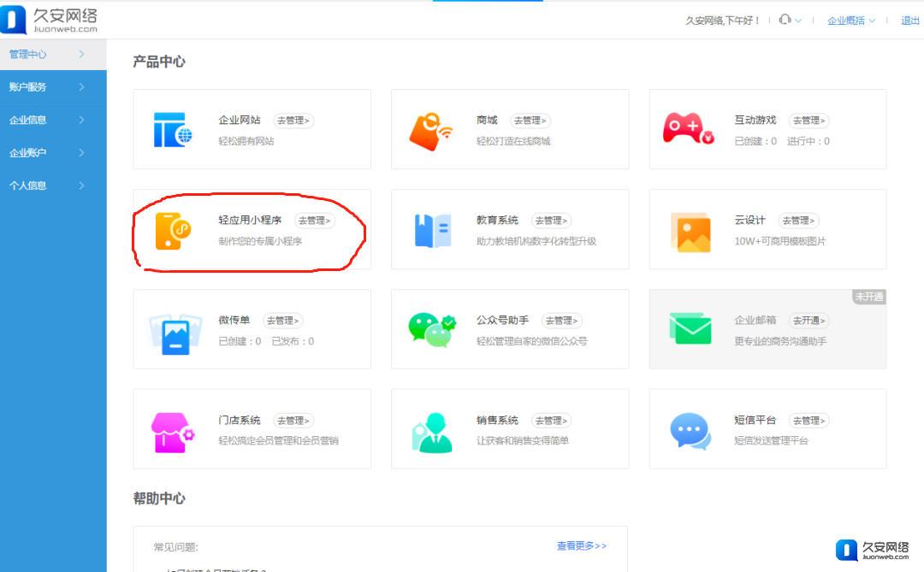
Task: Click 去管理 button for 短信平台
Action: [x=809, y=421]
